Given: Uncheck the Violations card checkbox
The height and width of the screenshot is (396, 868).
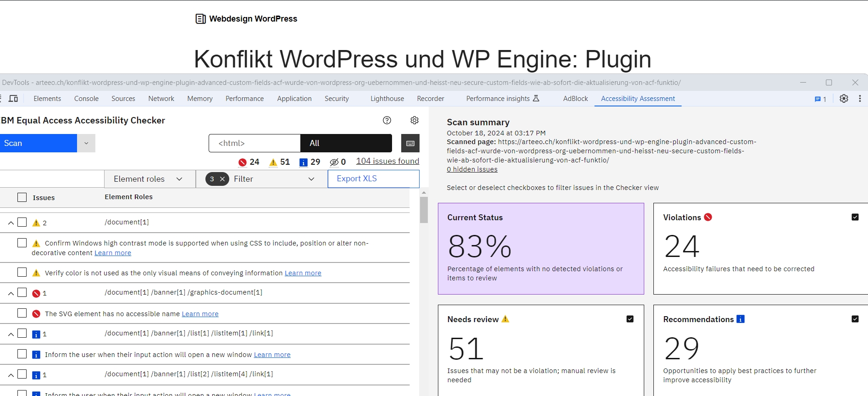Looking at the screenshot, I should tap(855, 217).
